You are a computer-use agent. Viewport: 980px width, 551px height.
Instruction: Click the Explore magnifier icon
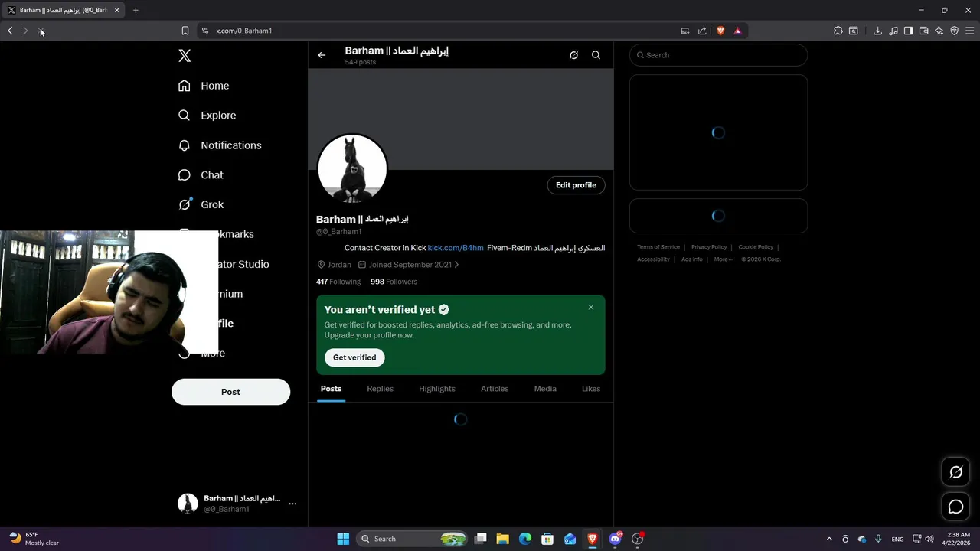[x=184, y=116]
